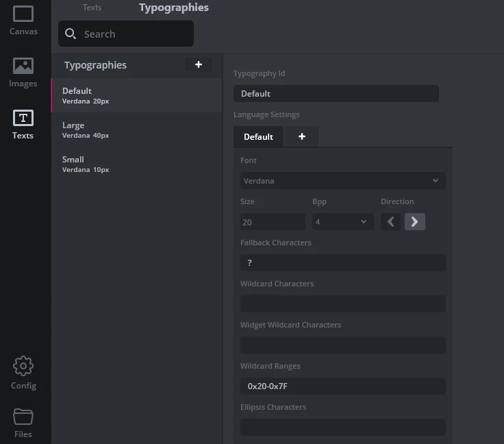504x444 pixels.
Task: Add a language setting tab with plus
Action: pyautogui.click(x=301, y=136)
